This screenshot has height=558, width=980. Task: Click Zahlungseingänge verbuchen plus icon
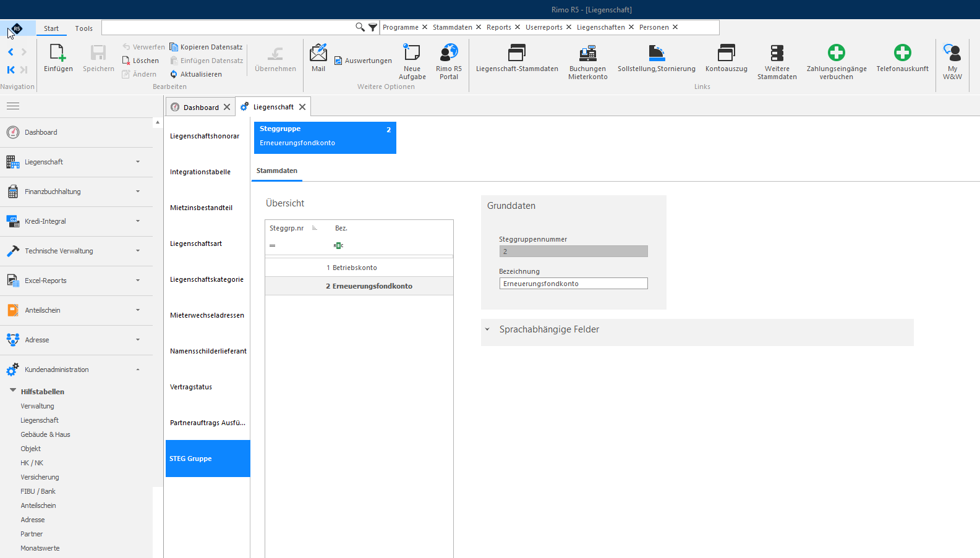click(837, 53)
